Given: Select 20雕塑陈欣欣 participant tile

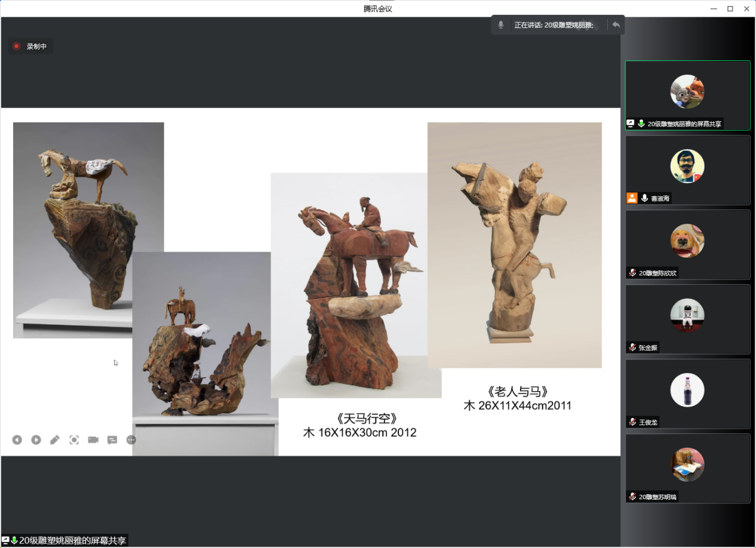Looking at the screenshot, I should coord(687,244).
